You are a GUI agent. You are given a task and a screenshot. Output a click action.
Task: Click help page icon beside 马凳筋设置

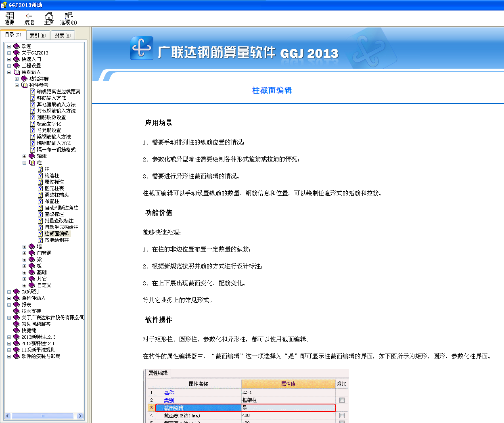point(33,130)
